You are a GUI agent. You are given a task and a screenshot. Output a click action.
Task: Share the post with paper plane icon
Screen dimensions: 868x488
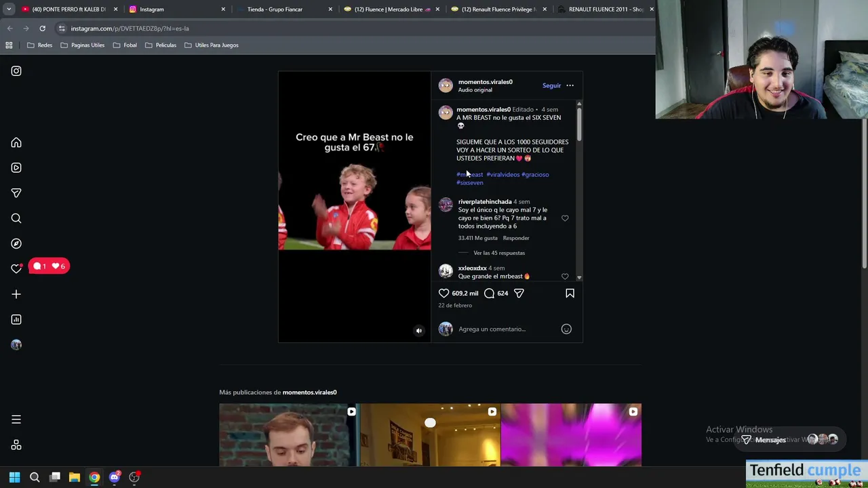(519, 293)
